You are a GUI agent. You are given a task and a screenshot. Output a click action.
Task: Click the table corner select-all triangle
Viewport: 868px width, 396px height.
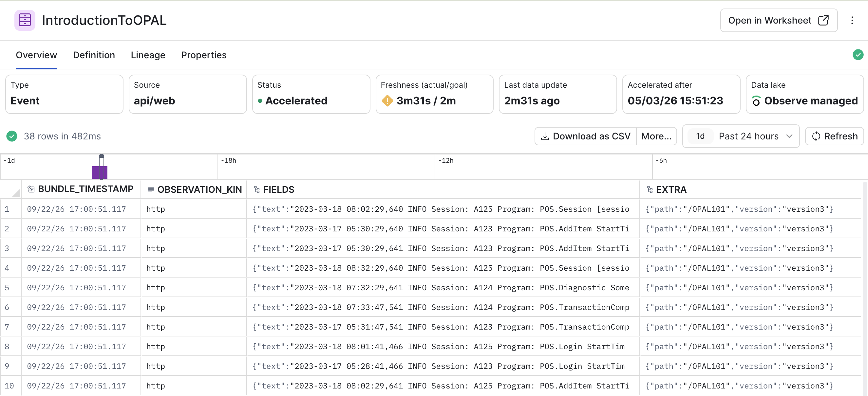point(15,193)
